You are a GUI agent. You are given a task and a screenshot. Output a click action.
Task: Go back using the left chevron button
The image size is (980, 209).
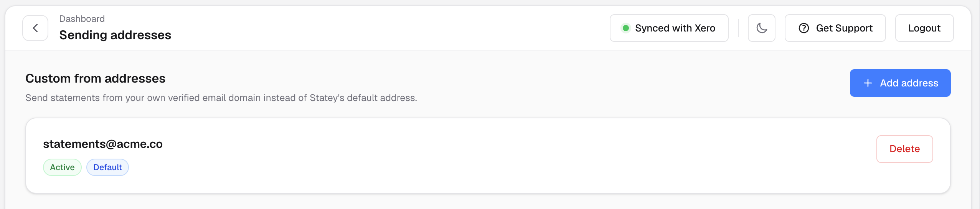tap(35, 28)
